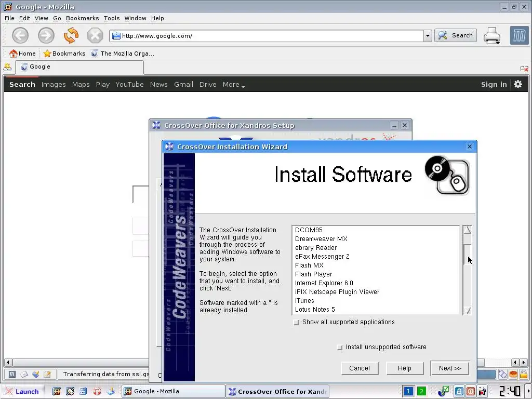Collapse the panel with the right-edge arrow

[x=528, y=392]
